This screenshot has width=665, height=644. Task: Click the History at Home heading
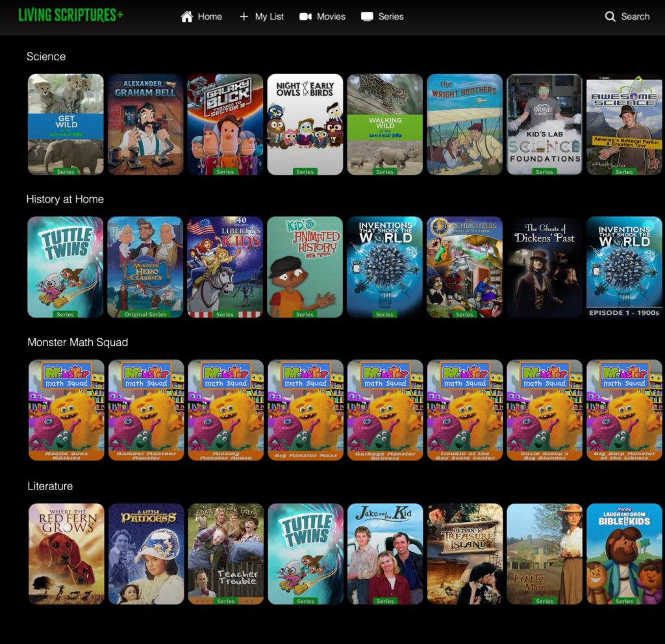[65, 199]
